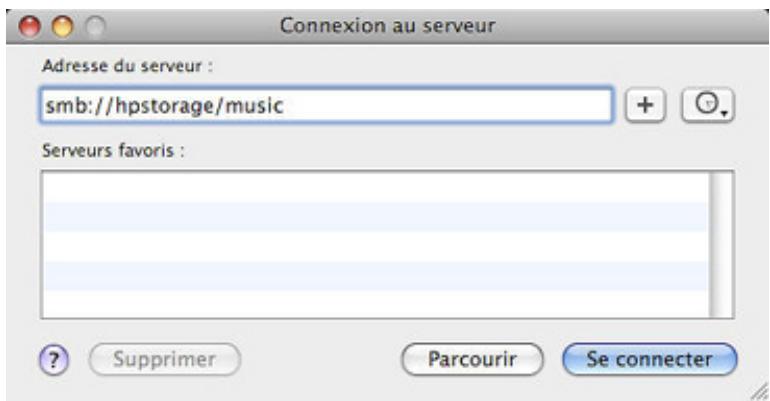Select the first white row in Serveurs favoris
Image resolution: width=770 pixels, height=401 pixels.
[x=376, y=187]
